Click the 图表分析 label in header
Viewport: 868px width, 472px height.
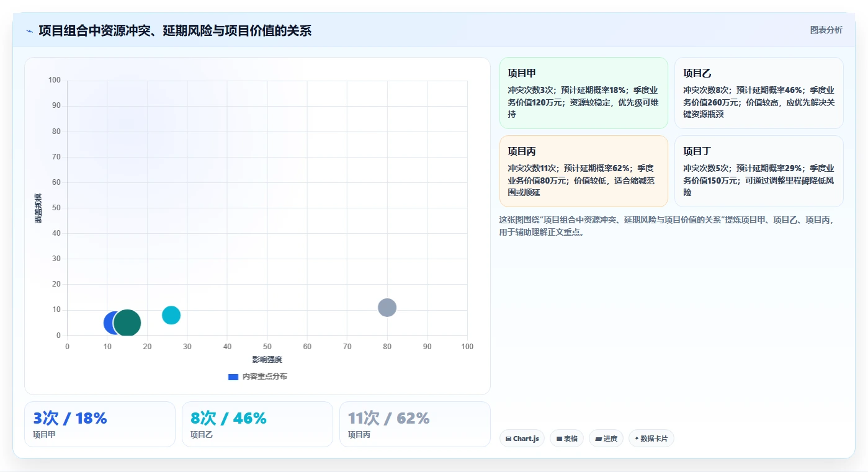pos(826,30)
